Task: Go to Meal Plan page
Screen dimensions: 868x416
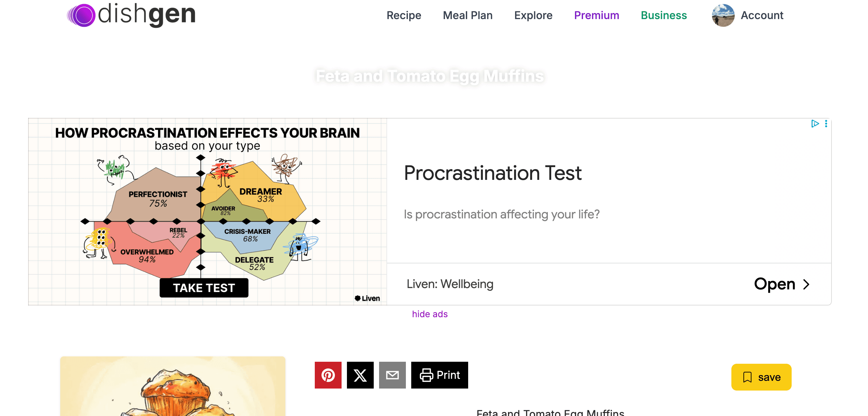Action: pos(467,15)
